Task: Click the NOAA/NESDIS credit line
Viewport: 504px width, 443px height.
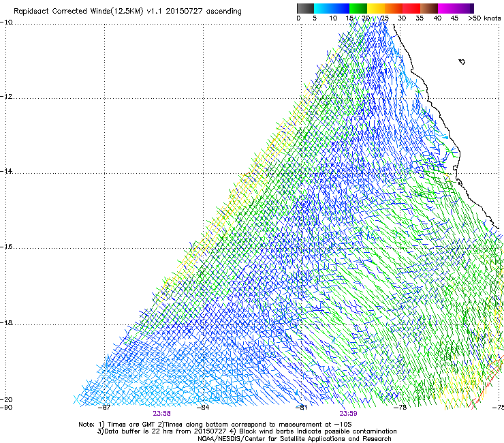Action: click(294, 439)
